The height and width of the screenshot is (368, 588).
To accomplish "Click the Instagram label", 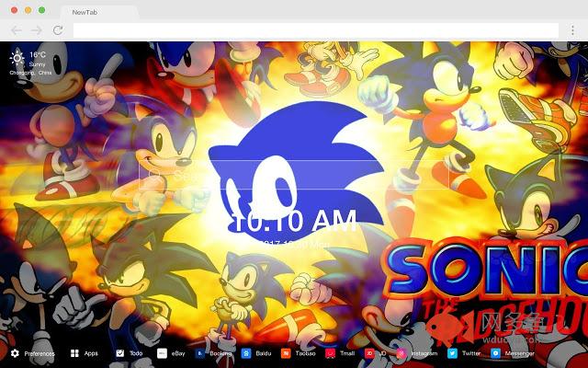I will (x=424, y=353).
